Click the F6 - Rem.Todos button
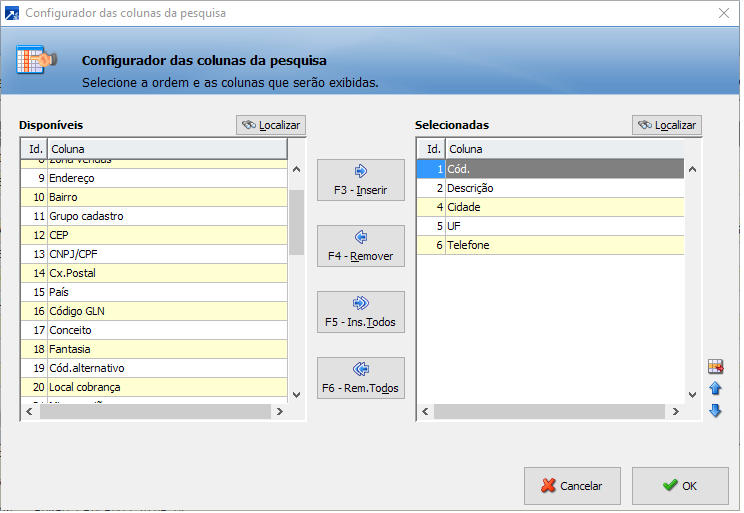 point(360,378)
